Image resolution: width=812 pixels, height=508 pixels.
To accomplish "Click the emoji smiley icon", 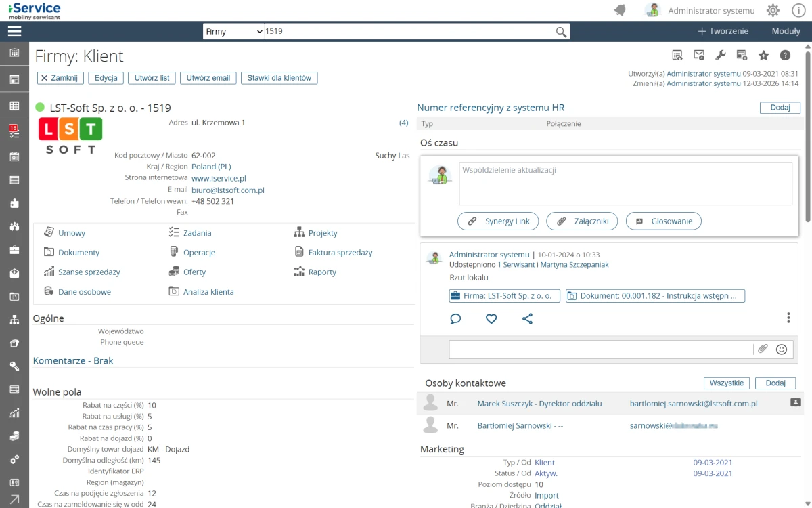I will (782, 350).
